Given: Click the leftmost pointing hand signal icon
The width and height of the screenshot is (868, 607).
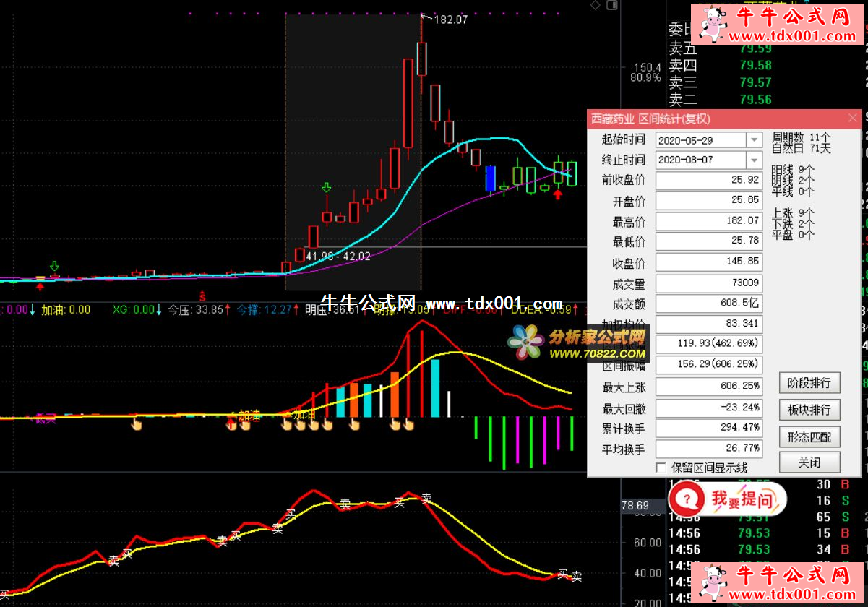Looking at the screenshot, I should click(x=137, y=425).
